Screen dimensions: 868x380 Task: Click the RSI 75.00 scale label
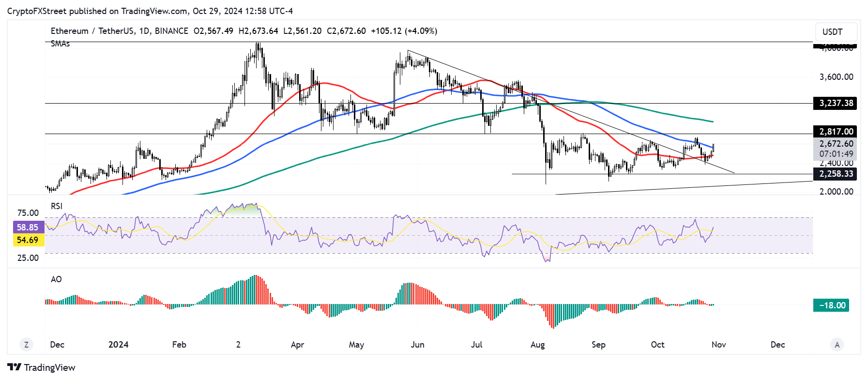[x=28, y=213]
